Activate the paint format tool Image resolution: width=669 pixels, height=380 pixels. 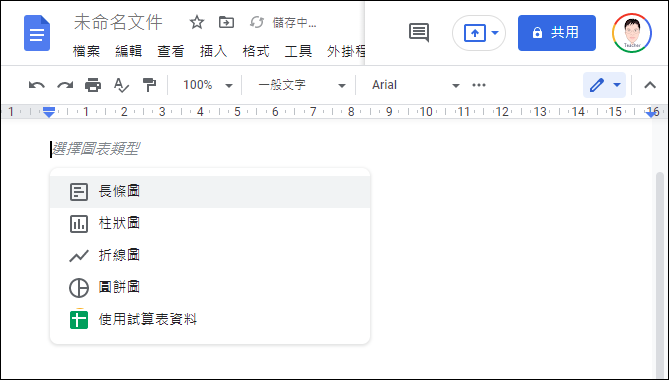149,85
